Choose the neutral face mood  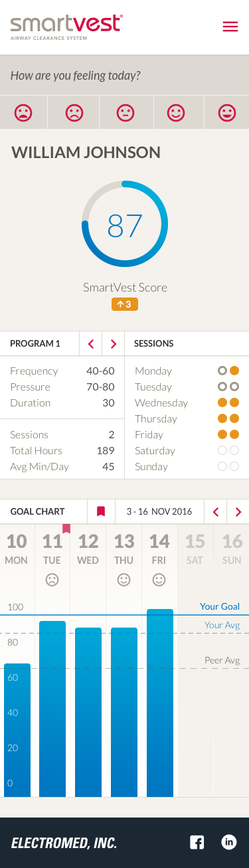point(125,112)
